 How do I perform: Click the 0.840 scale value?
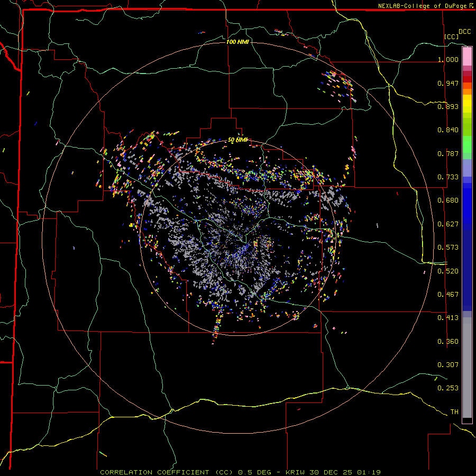448,130
